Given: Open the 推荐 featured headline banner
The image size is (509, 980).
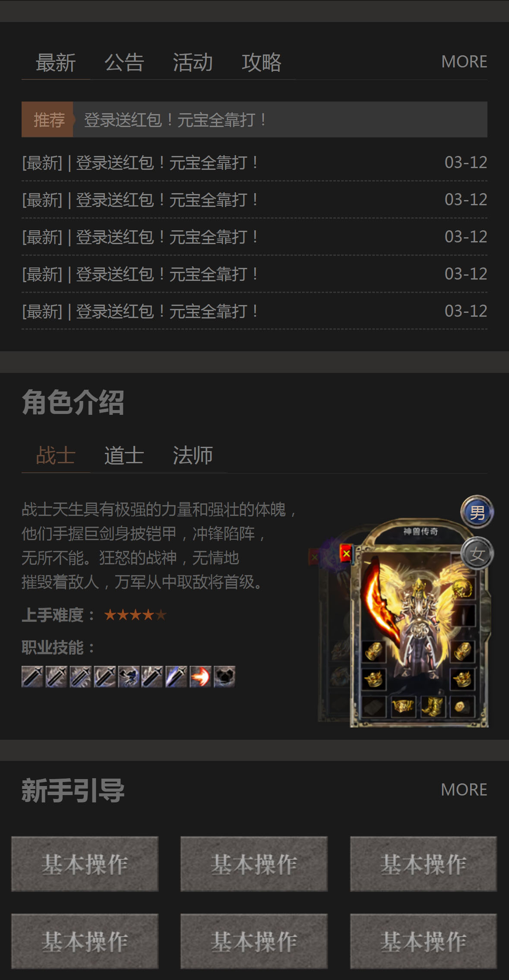Looking at the screenshot, I should (254, 120).
